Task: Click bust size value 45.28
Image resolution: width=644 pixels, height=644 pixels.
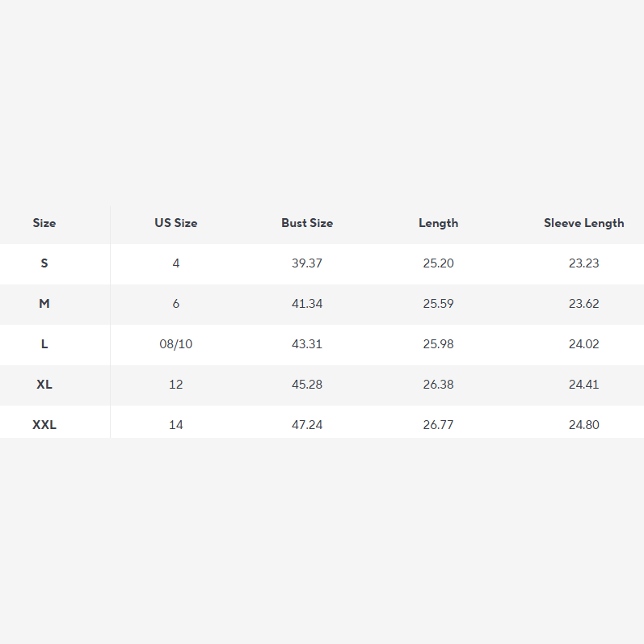Action: tap(307, 385)
